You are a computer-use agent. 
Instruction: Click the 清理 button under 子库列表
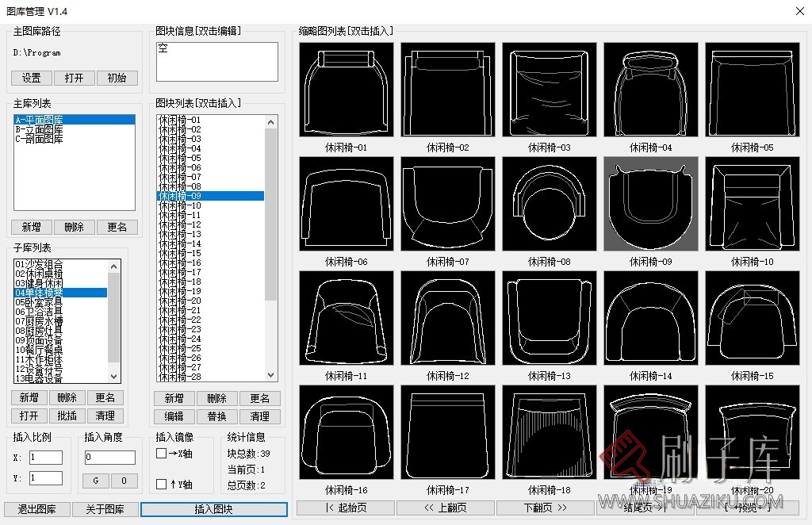pos(105,416)
